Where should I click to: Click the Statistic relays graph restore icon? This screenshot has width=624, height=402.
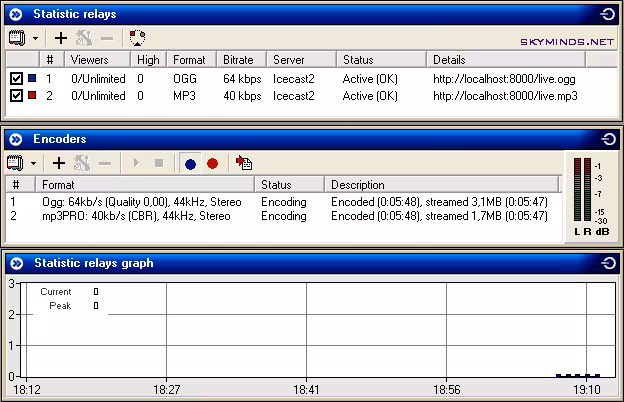(x=608, y=263)
